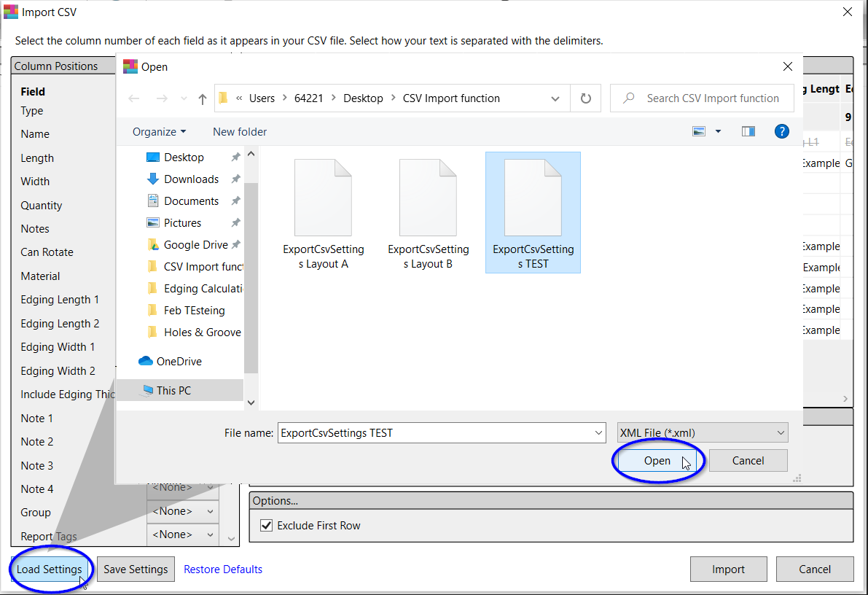
Task: Click the pin icon next to Desktop
Action: 236,157
